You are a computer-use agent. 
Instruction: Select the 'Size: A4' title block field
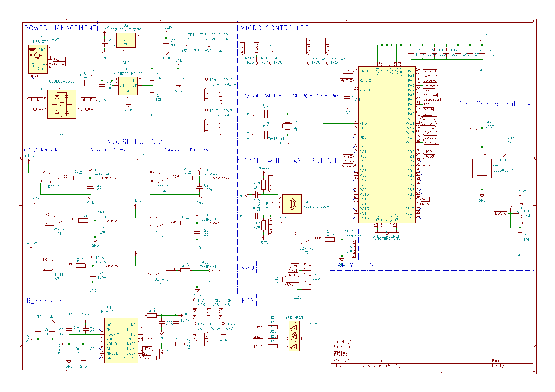341,361
